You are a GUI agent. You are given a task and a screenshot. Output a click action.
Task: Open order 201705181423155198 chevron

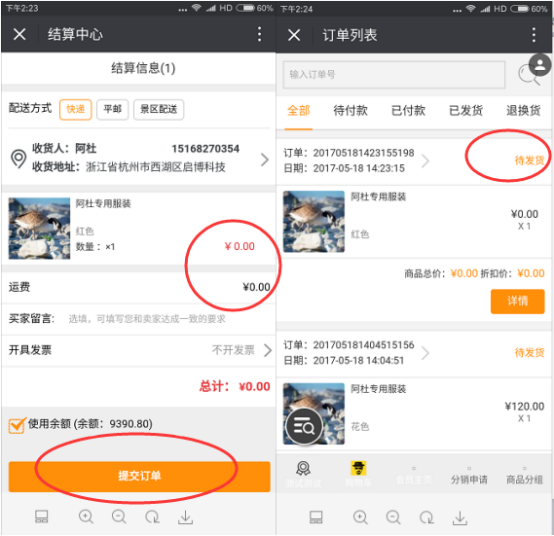tap(425, 161)
